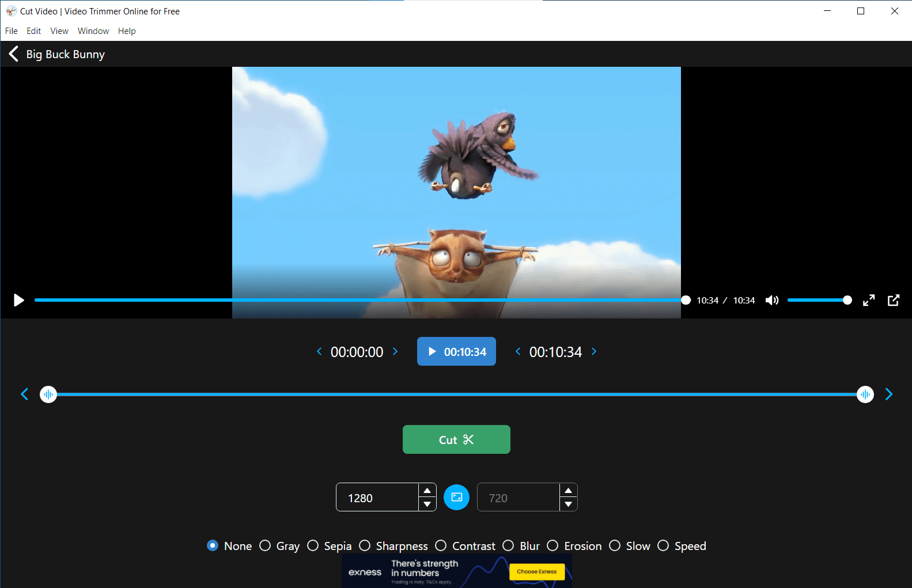
Task: Open the Window menu
Action: click(x=93, y=31)
